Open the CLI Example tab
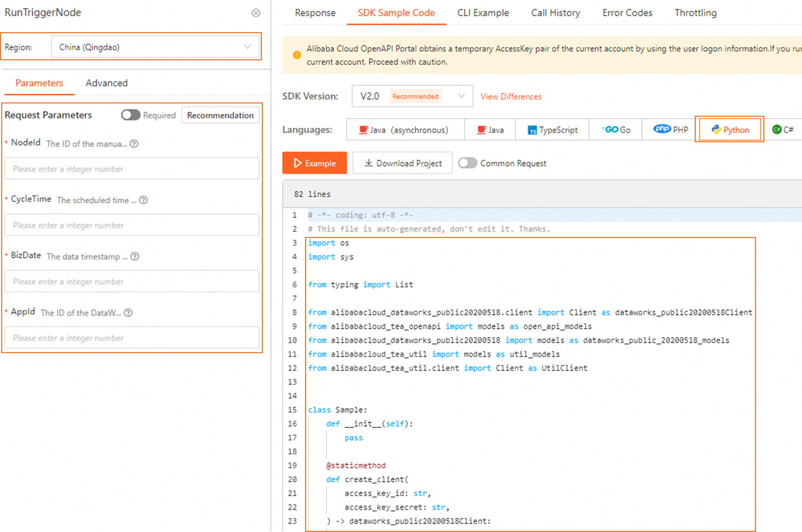This screenshot has height=532, width=802. point(483,13)
